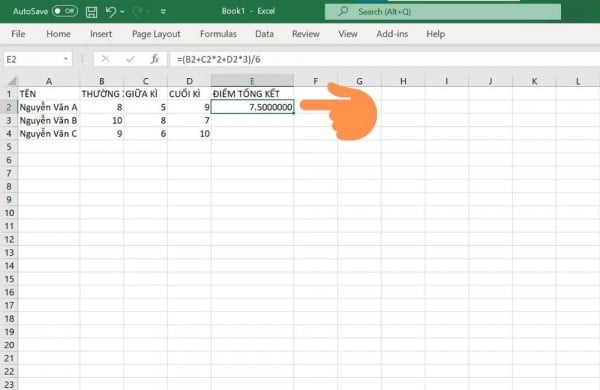Click the Cancel (X) formula icon
Viewport: 600px width, 390px height.
pyautogui.click(x=105, y=59)
